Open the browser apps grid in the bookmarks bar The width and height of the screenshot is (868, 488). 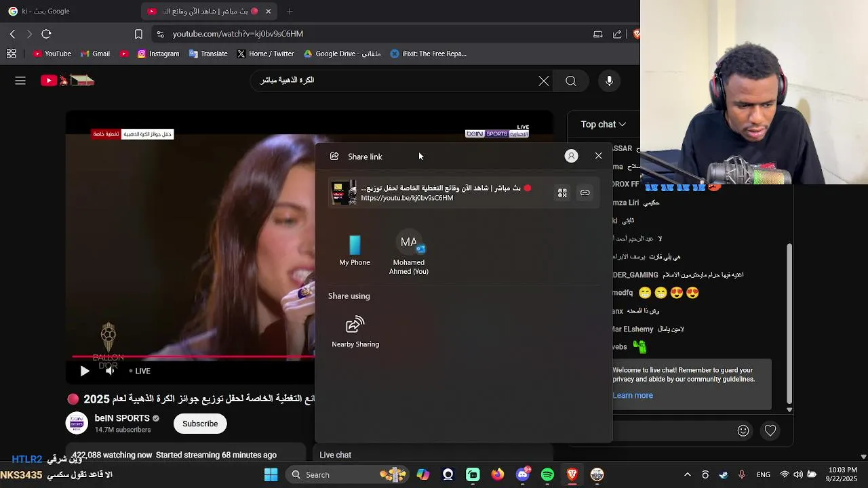click(12, 54)
